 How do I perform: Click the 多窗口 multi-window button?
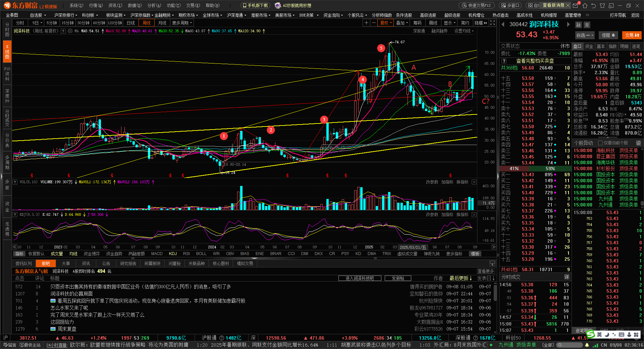pos(510,5)
